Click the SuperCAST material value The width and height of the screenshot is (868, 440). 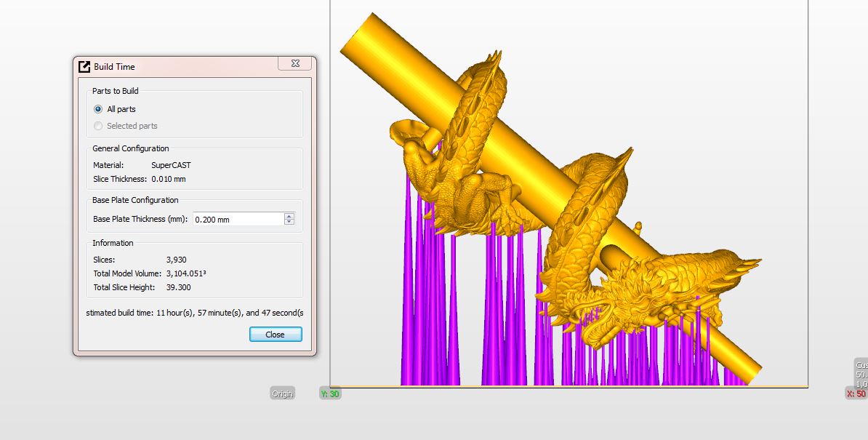pos(171,165)
